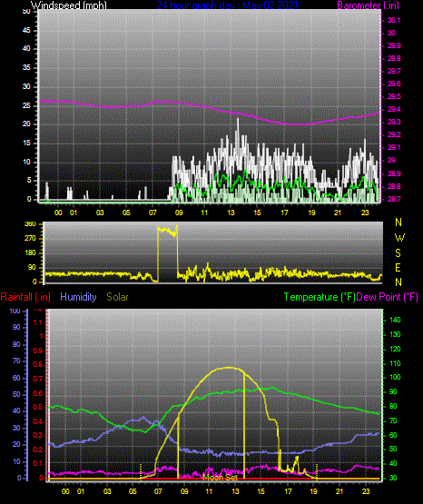Click the 'Windspeed (mph)' axis title
This screenshot has width=423, height=504.
click(69, 5)
